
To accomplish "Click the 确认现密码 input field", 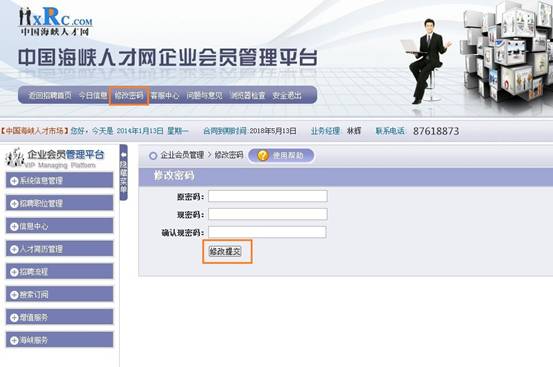I will coord(267,232).
